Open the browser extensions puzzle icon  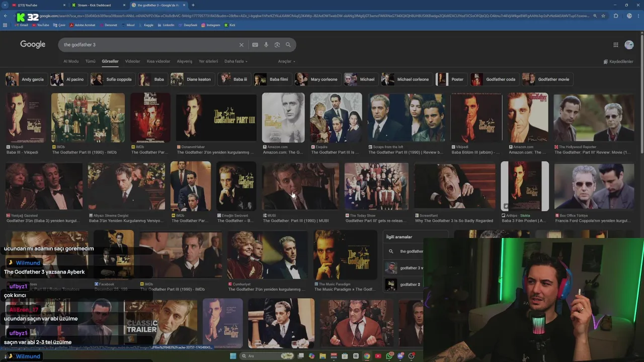[616, 16]
